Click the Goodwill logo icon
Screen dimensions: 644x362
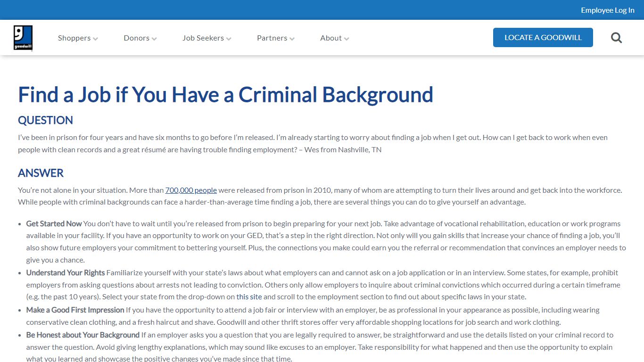[x=23, y=38]
